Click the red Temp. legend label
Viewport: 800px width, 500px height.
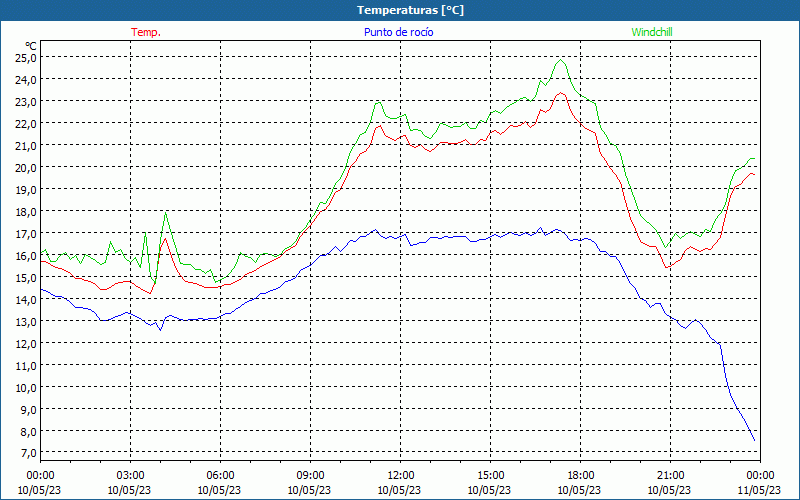tap(146, 32)
